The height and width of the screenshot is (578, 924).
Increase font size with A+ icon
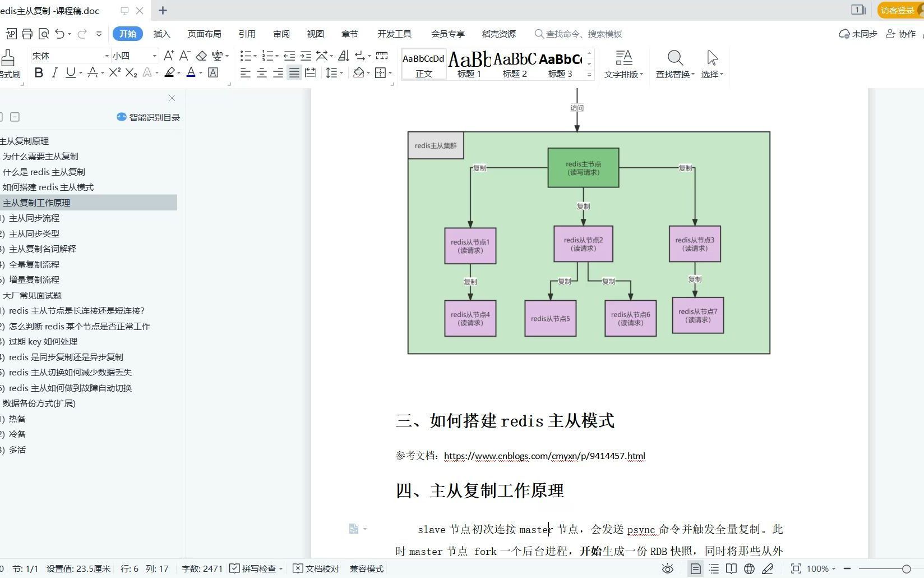[x=168, y=56]
